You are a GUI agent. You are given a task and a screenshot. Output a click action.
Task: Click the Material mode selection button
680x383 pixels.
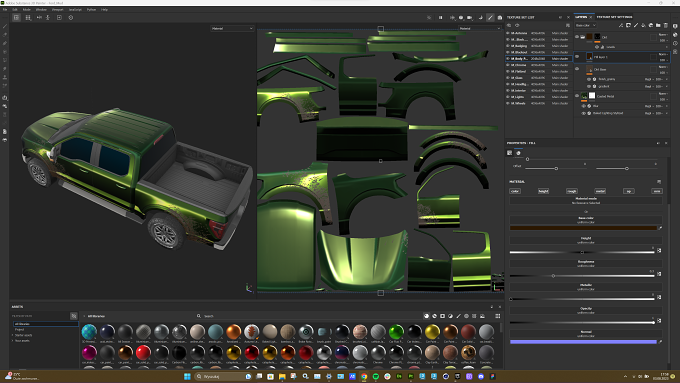pos(586,201)
